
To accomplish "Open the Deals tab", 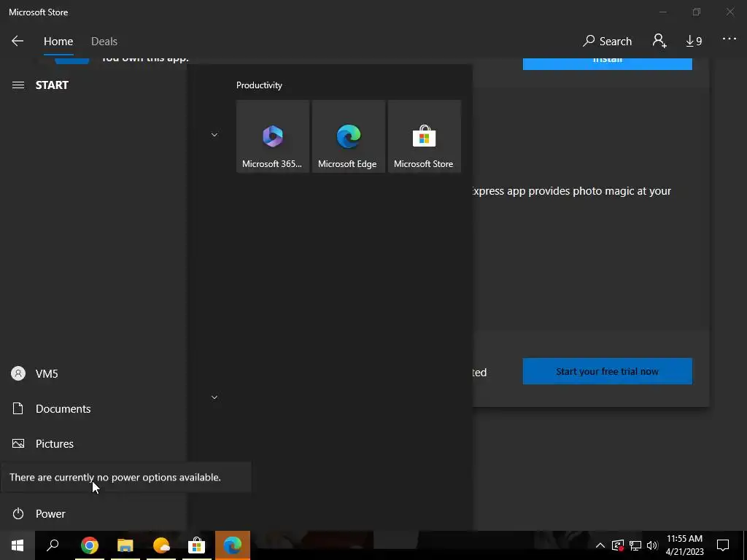I will pyautogui.click(x=104, y=42).
